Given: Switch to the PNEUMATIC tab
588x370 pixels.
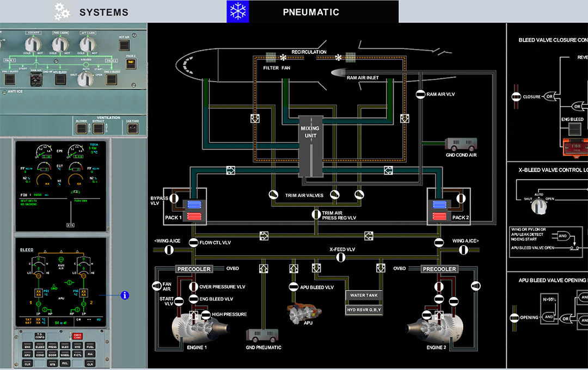Looking at the screenshot, I should point(311,11).
